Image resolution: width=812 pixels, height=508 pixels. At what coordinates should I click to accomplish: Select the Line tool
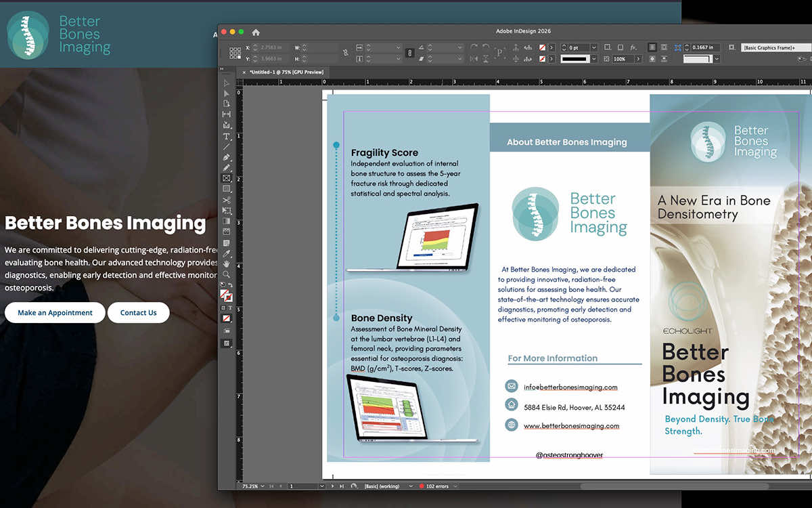point(227,146)
